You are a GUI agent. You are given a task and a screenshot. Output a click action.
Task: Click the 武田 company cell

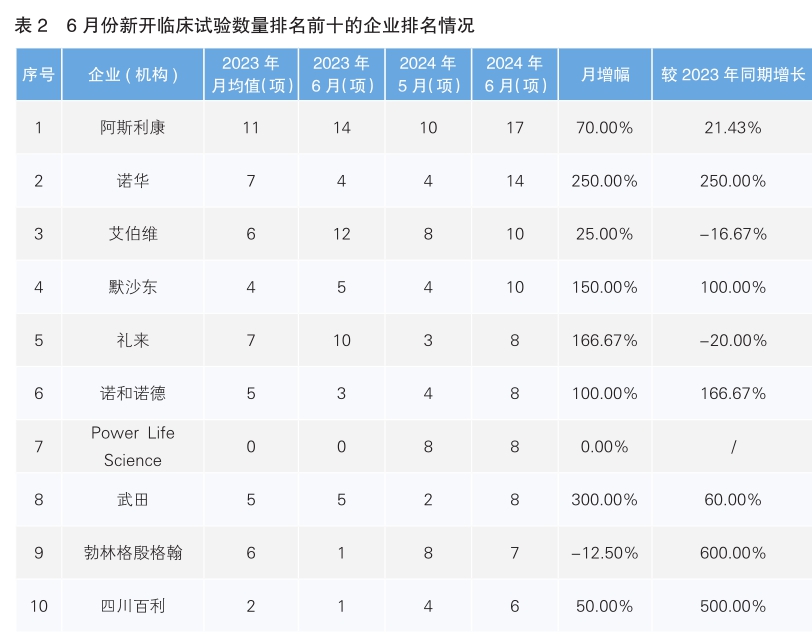pos(132,499)
